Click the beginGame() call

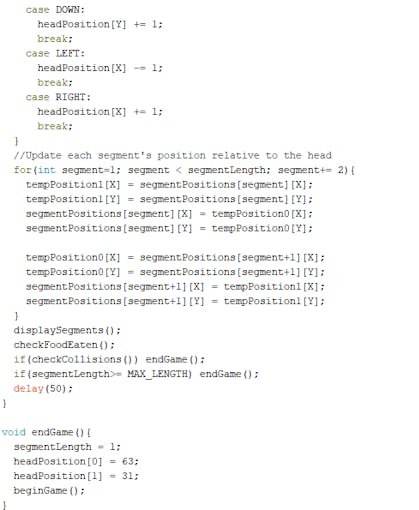[49, 491]
